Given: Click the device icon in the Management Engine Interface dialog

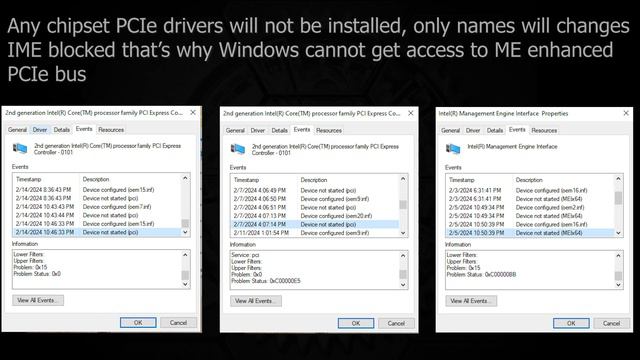Looking at the screenshot, I should pyautogui.click(x=453, y=149).
